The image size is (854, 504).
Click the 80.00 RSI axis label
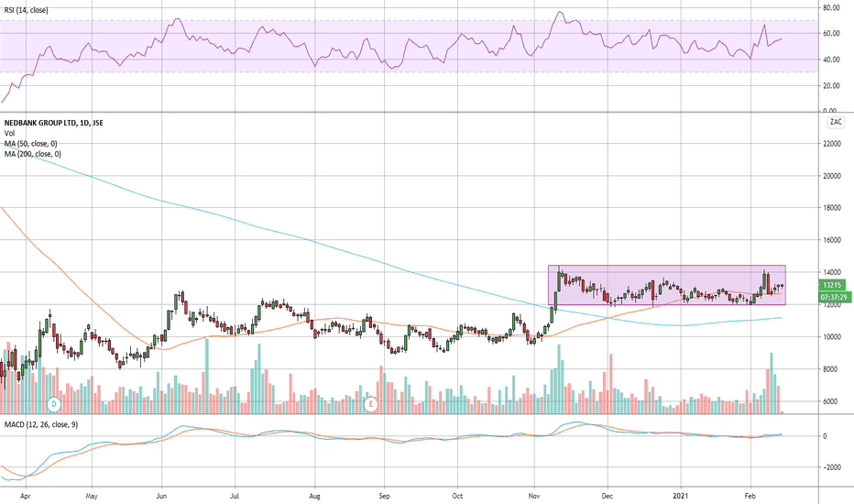(x=831, y=8)
